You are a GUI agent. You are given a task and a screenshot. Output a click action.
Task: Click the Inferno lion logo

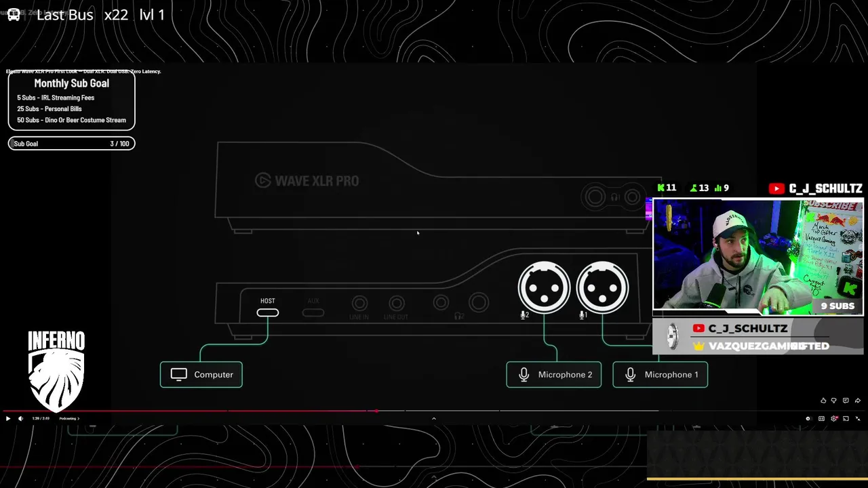[x=56, y=371]
